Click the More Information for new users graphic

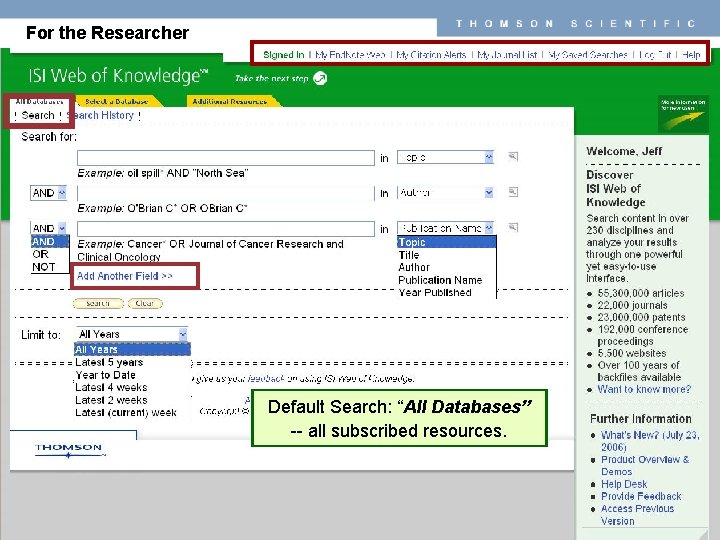click(x=683, y=114)
